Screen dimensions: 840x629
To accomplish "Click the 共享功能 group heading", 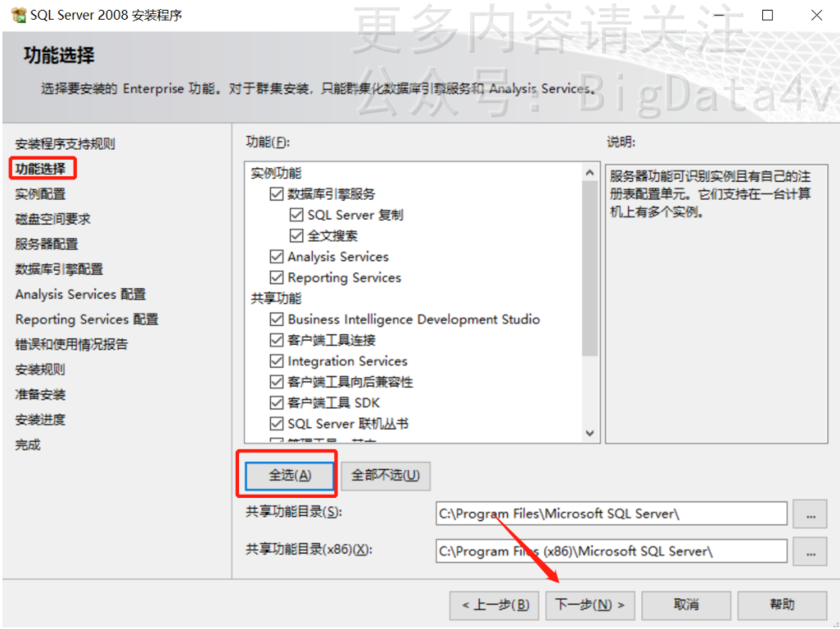I will [276, 298].
